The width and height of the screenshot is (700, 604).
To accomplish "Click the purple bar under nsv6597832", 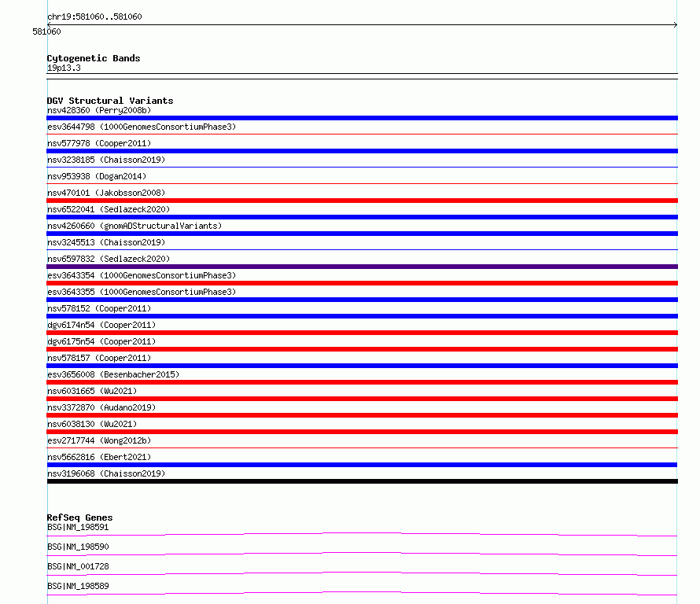I will pos(362,267).
